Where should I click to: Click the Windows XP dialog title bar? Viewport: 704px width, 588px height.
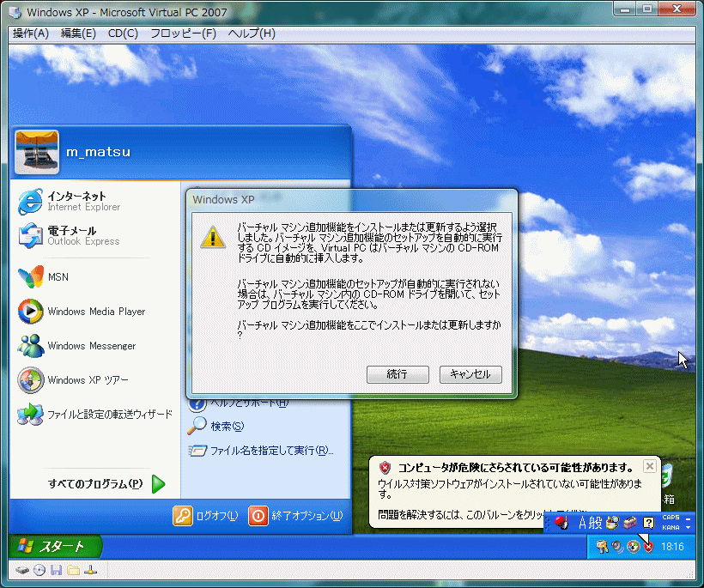point(351,200)
